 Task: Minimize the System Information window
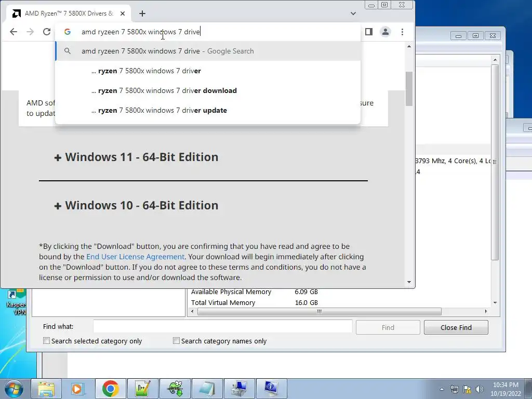tap(458, 36)
